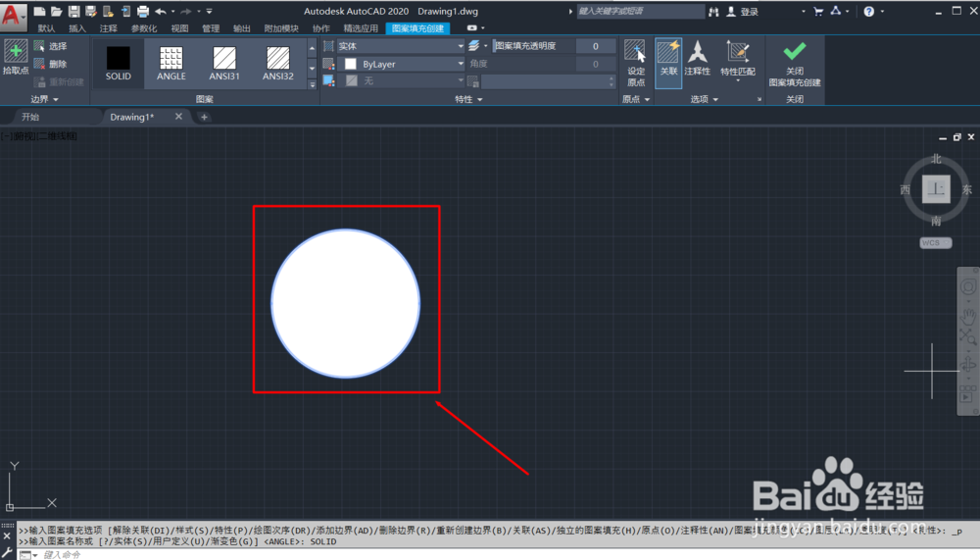This screenshot has height=560, width=980.
Task: Select the ANGLE hatch pattern
Action: pos(171,63)
